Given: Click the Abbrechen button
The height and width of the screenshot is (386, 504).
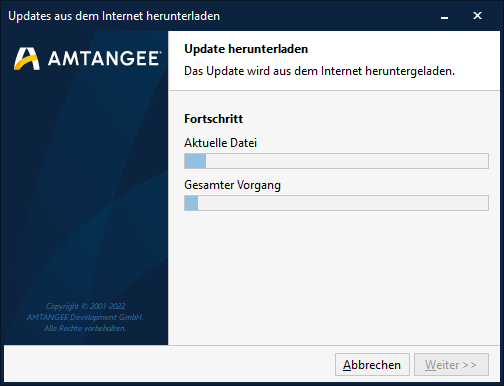Looking at the screenshot, I should coord(372,365).
